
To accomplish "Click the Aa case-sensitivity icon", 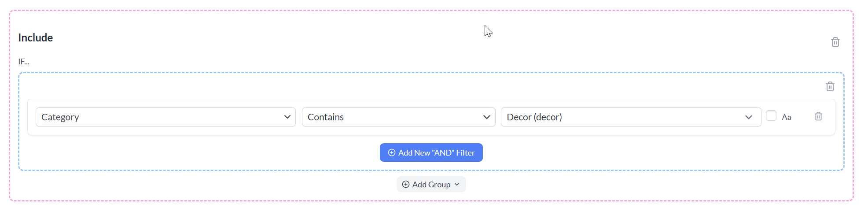I will point(786,117).
